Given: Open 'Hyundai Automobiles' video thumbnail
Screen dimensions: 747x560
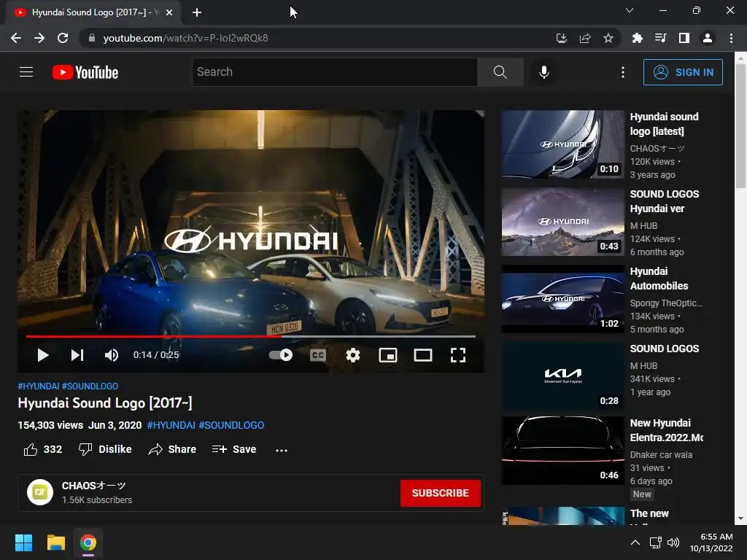Looking at the screenshot, I should (x=562, y=299).
